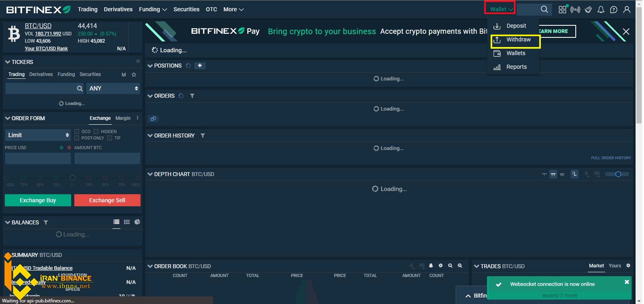
Task: Click the handshake icon in header
Action: (x=588, y=9)
